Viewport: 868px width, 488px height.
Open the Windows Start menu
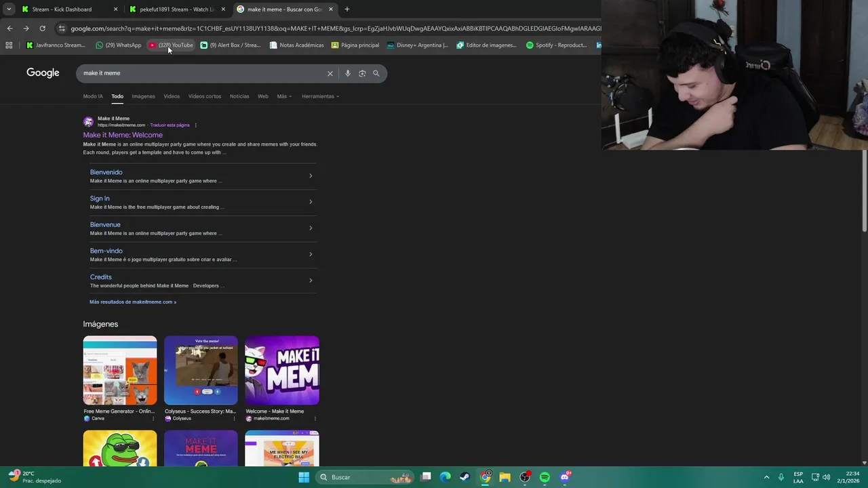click(304, 477)
